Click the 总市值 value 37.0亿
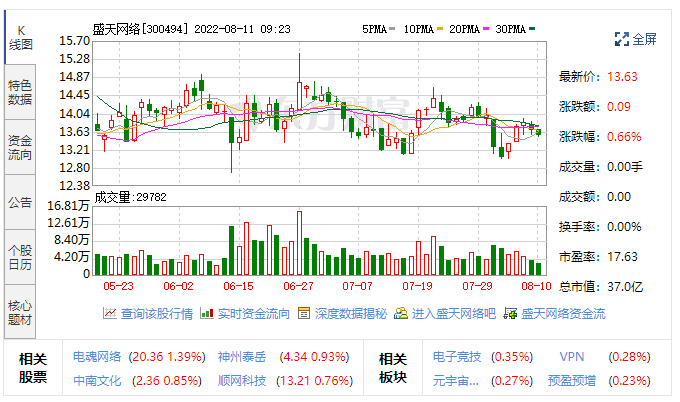Image resolution: width=680 pixels, height=402 pixels. (625, 287)
